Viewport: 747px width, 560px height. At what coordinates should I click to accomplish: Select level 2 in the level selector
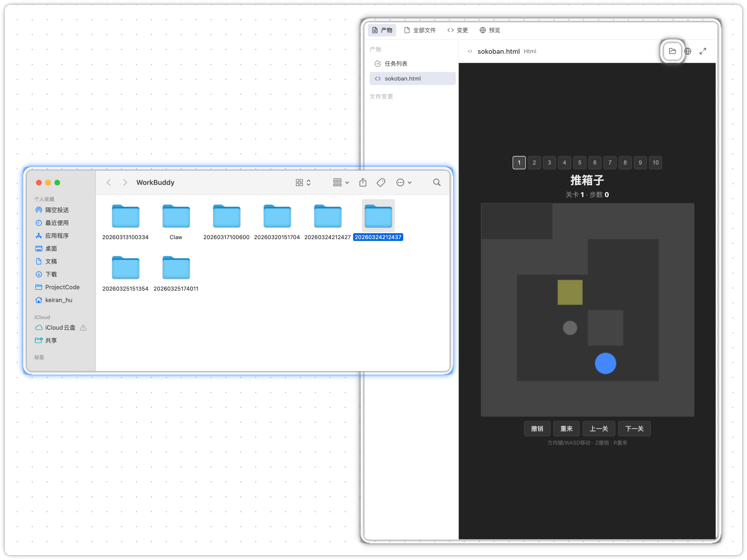click(x=534, y=163)
